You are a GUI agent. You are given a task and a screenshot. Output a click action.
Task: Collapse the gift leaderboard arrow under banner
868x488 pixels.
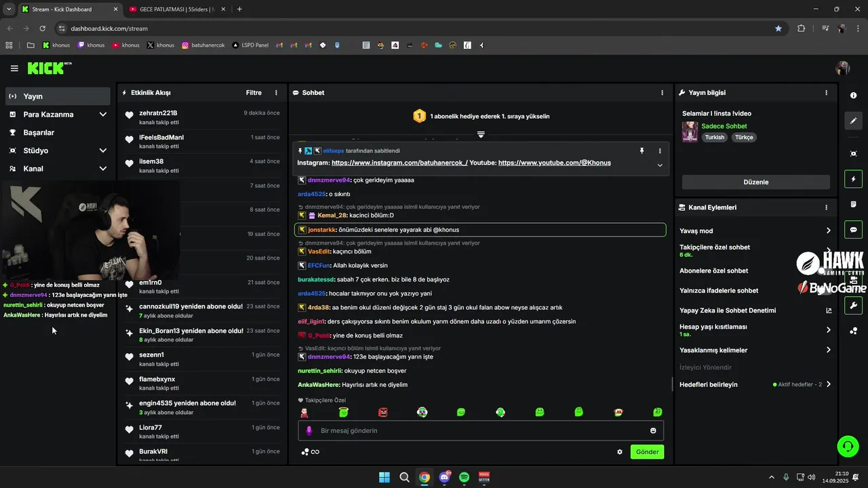click(481, 134)
